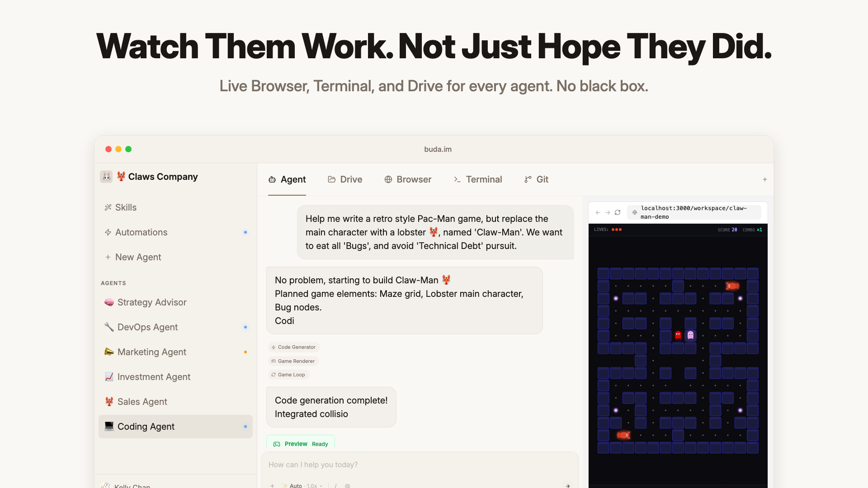Switch to the Terminal tab

tap(478, 179)
